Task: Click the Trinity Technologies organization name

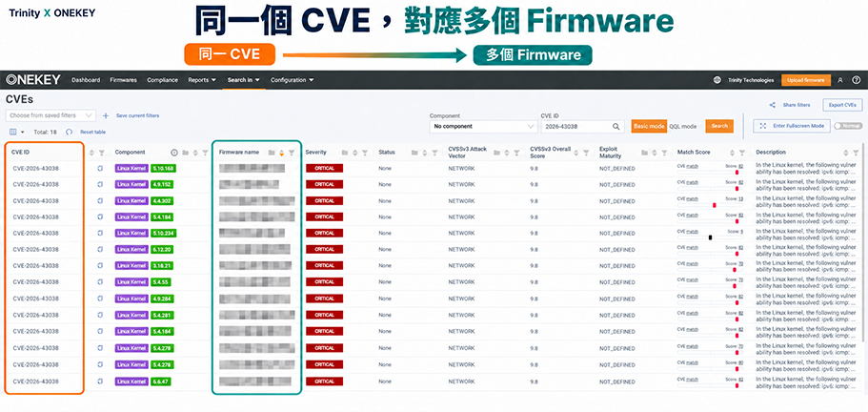Action: (751, 80)
